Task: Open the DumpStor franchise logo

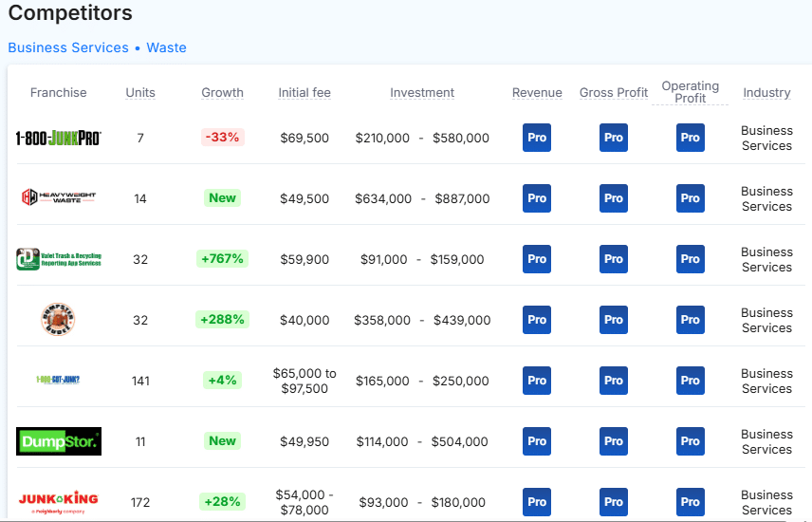Action: click(x=59, y=441)
